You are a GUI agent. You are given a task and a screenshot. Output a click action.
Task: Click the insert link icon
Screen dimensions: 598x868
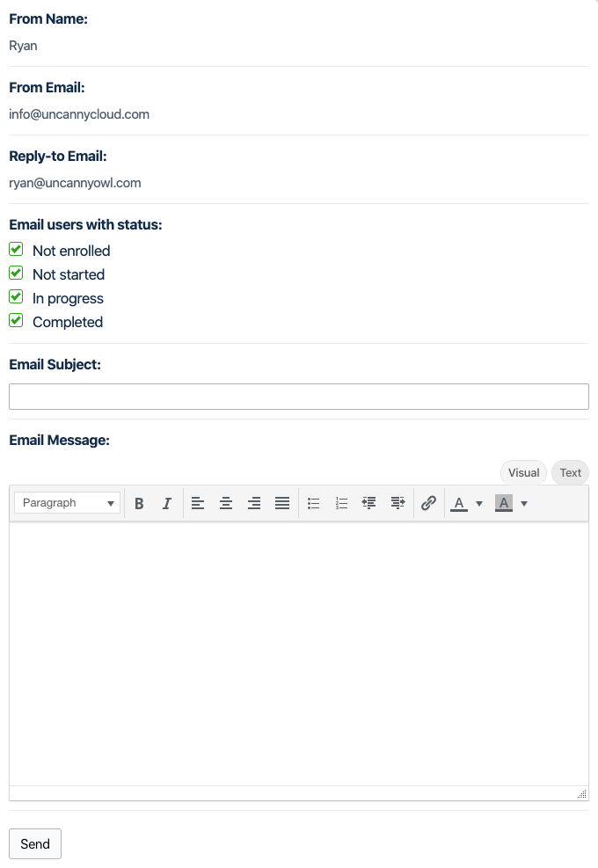[428, 503]
